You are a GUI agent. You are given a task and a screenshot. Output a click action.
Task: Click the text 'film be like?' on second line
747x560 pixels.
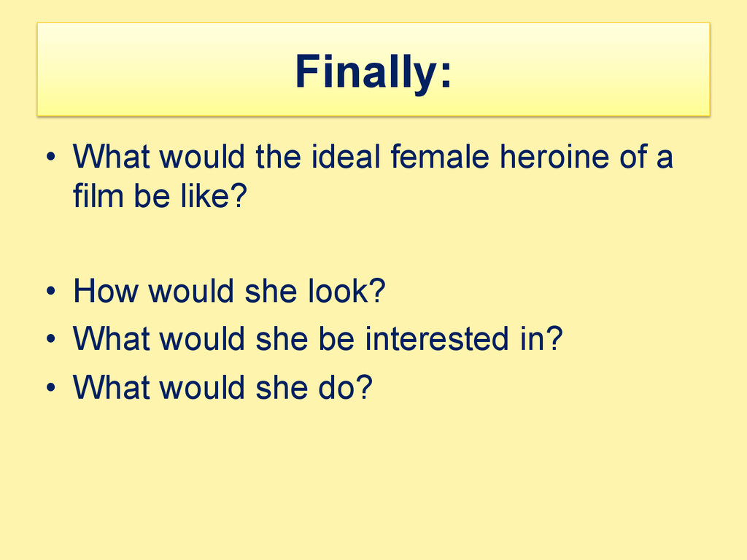click(x=160, y=195)
